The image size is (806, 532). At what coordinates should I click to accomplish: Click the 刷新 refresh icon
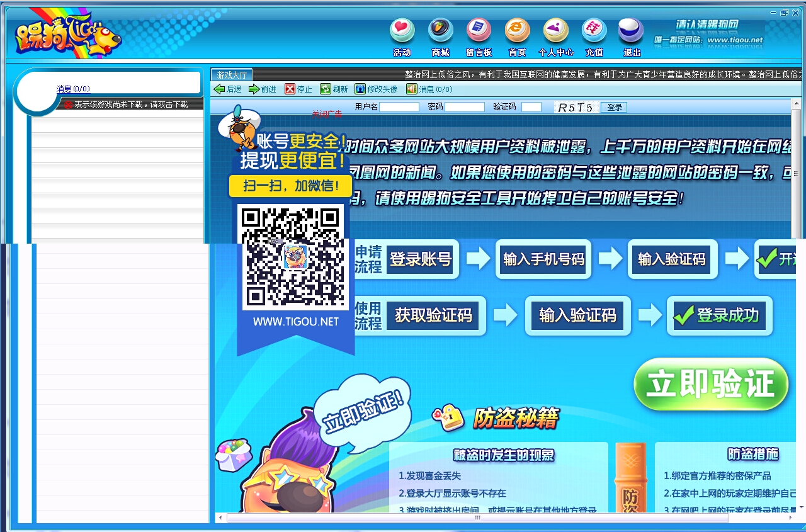coord(334,89)
